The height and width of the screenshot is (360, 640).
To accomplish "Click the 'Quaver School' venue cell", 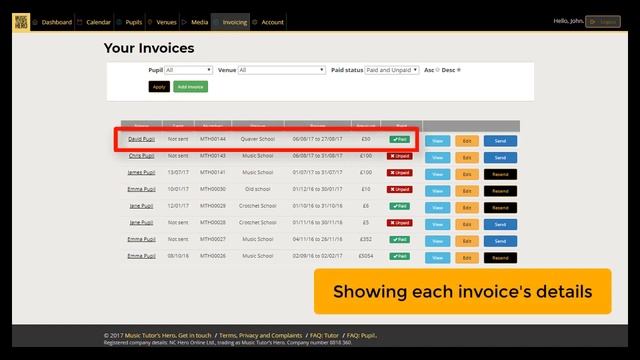I will point(258,139).
